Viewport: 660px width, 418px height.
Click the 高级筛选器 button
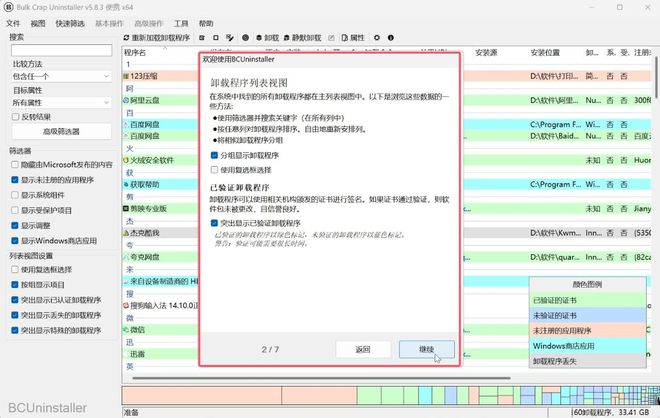click(x=61, y=132)
